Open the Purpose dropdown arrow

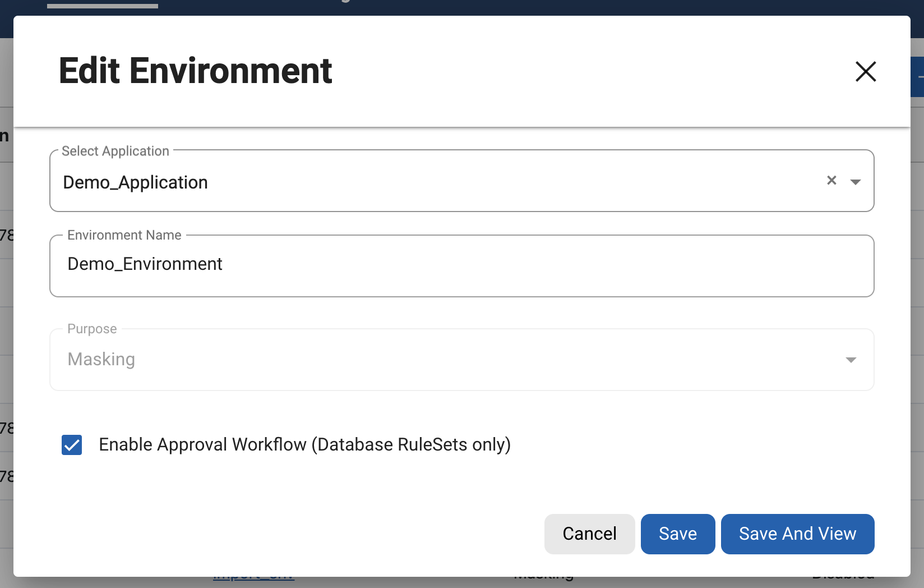tap(851, 360)
